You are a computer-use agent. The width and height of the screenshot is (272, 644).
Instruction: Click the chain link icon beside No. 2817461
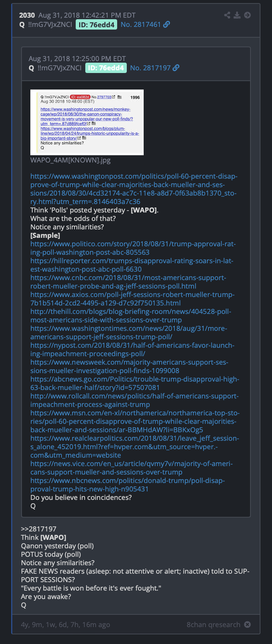point(167,25)
